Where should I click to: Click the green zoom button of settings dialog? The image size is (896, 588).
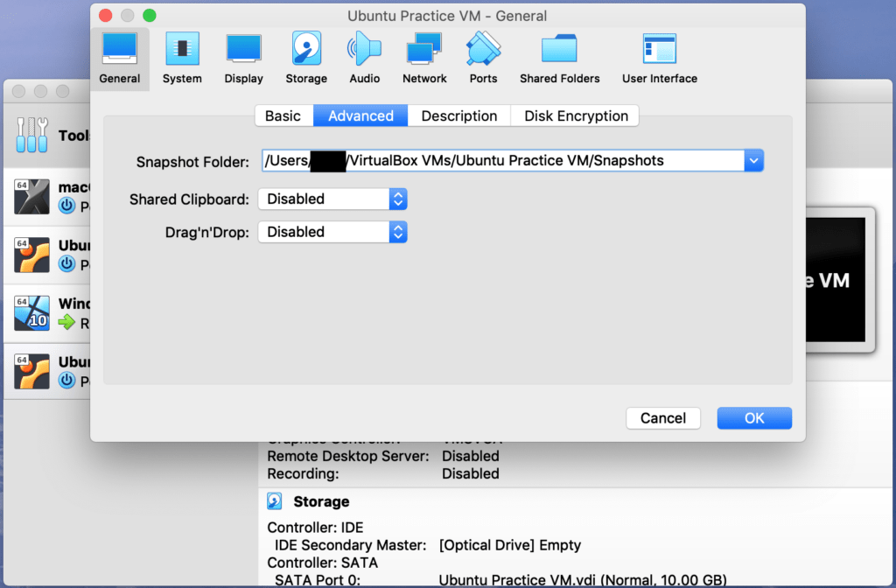click(149, 16)
